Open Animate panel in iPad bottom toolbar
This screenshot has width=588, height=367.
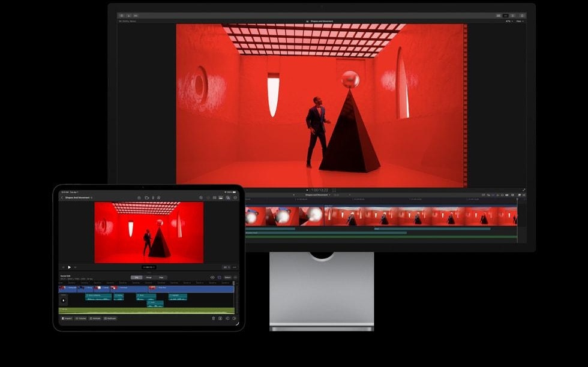pos(95,318)
